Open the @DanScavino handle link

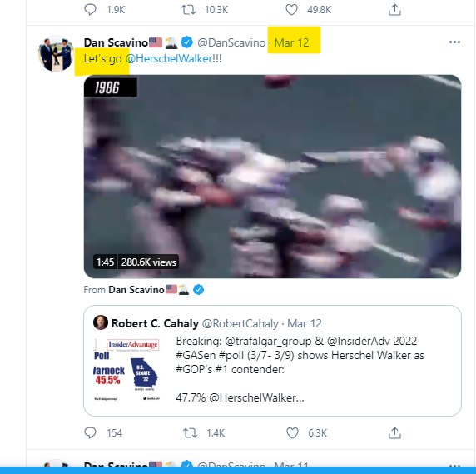pyautogui.click(x=231, y=42)
